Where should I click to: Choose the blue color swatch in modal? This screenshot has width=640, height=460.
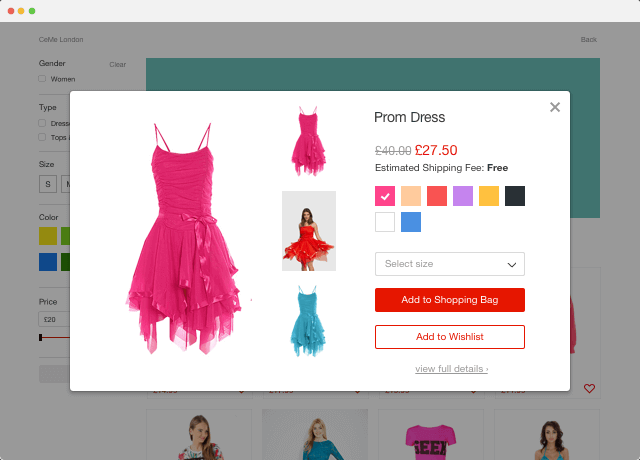click(411, 222)
